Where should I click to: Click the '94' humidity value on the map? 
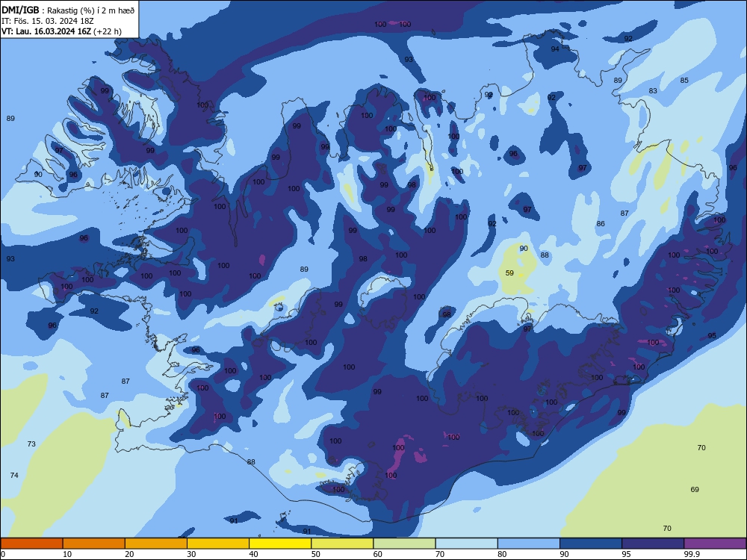tap(555, 49)
